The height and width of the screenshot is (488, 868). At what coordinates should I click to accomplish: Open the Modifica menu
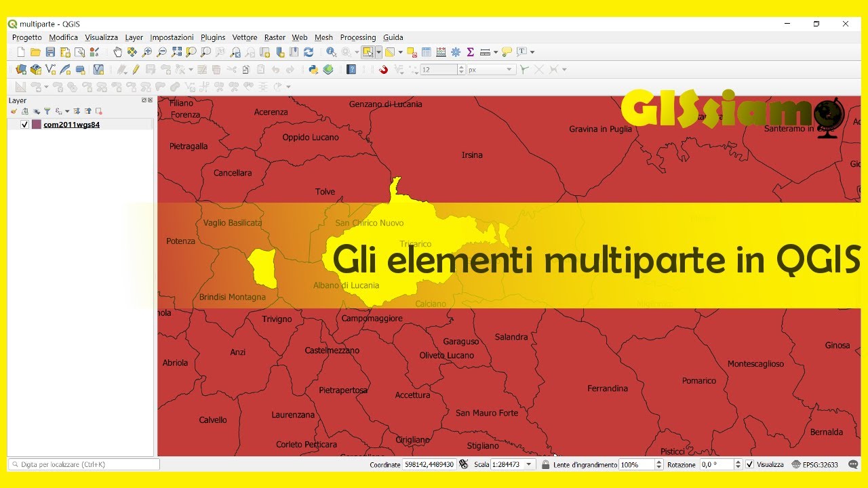63,37
